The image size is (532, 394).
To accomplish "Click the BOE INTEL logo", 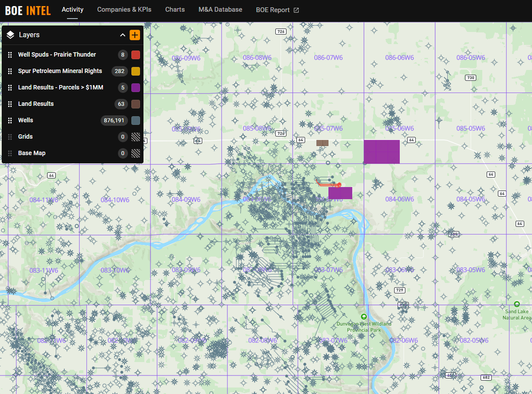I will click(27, 10).
